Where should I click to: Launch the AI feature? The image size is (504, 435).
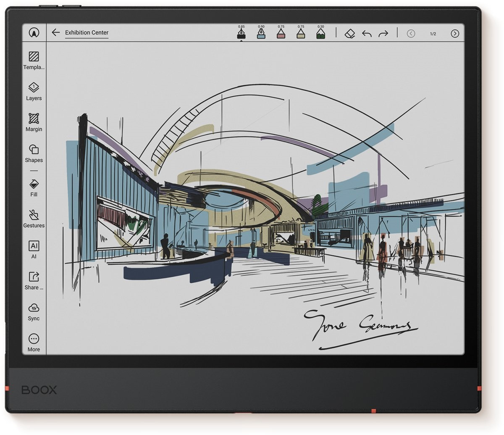point(34,250)
